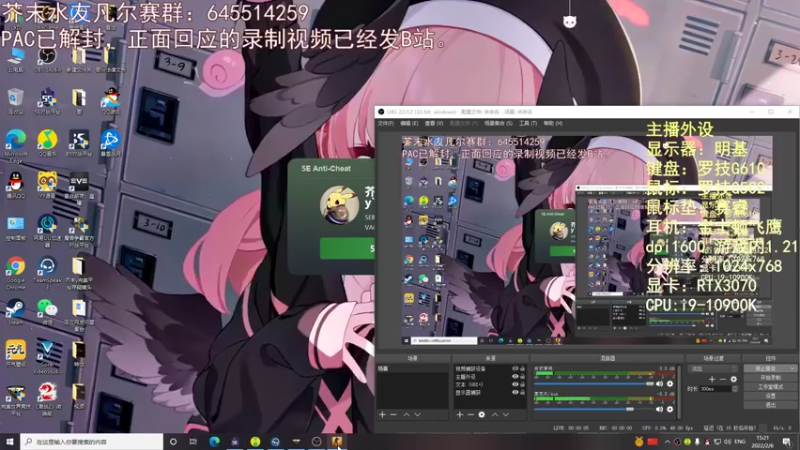The image size is (800, 450).
Task: Open File menu in OBS
Action: pos(385,123)
